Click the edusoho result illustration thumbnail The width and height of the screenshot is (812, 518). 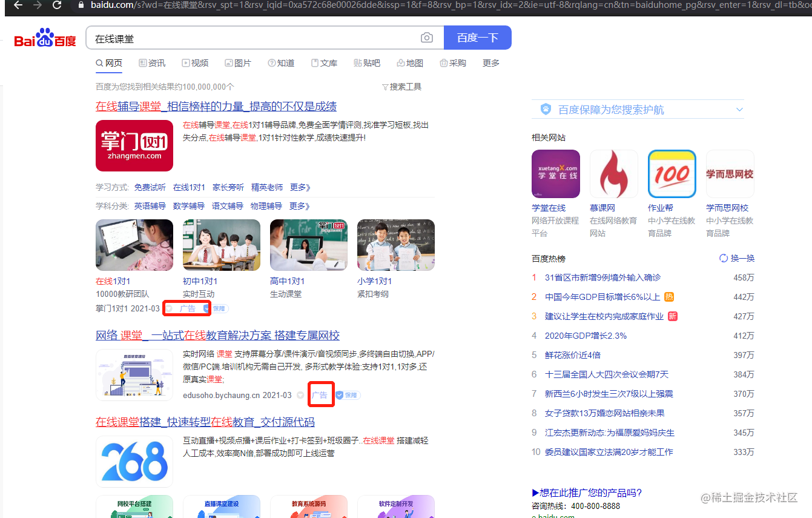(x=134, y=375)
